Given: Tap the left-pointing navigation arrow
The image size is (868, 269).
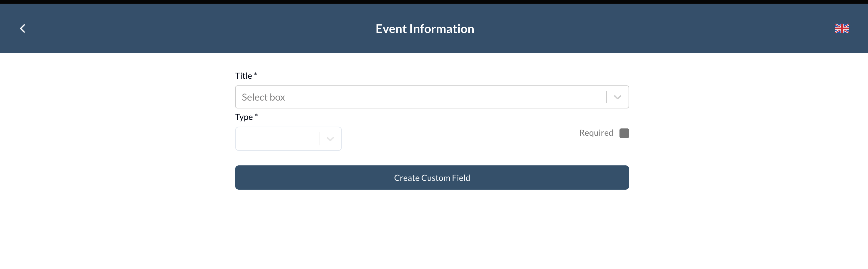Looking at the screenshot, I should click(22, 28).
